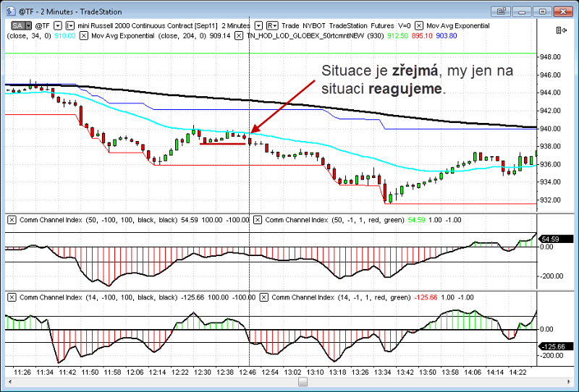Click the 12:46 time axis label
The height and width of the screenshot is (392, 579).
pos(248,372)
